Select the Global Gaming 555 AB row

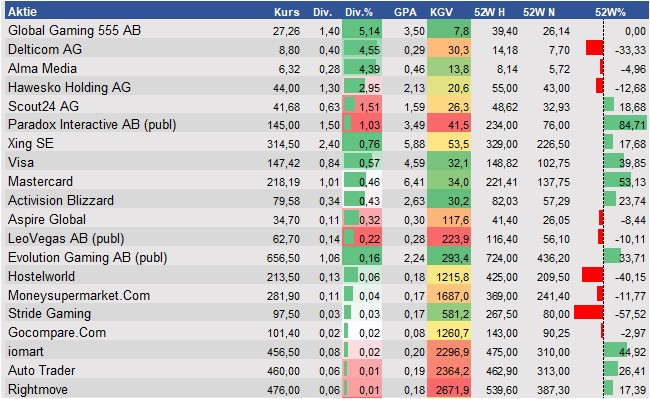click(x=327, y=30)
